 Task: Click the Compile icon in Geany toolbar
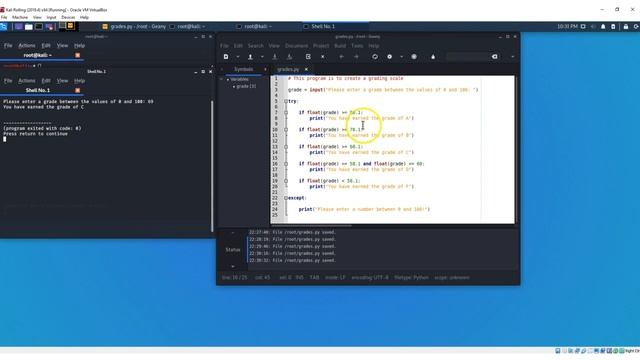pyautogui.click(x=375, y=57)
